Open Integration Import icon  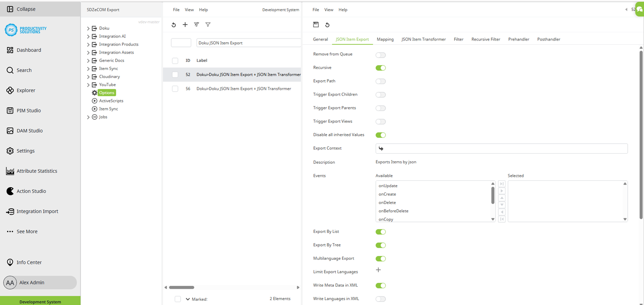tap(10, 212)
